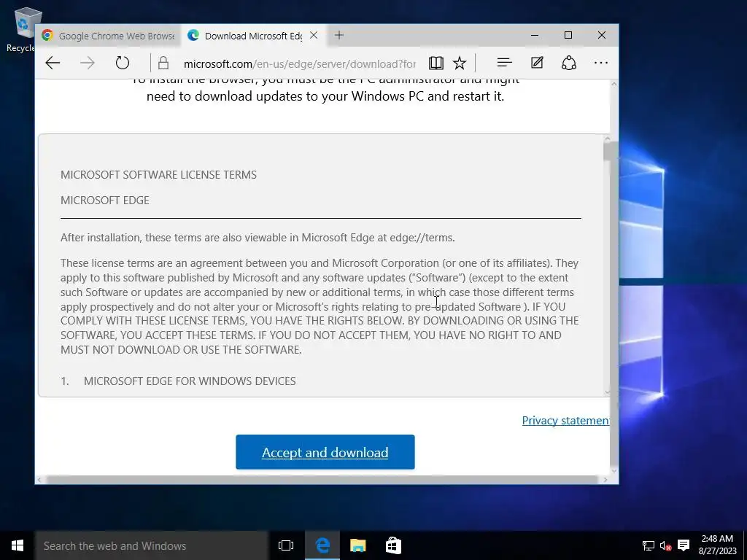The image size is (747, 560).
Task: Minimize the Edge browser window
Action: coord(535,35)
